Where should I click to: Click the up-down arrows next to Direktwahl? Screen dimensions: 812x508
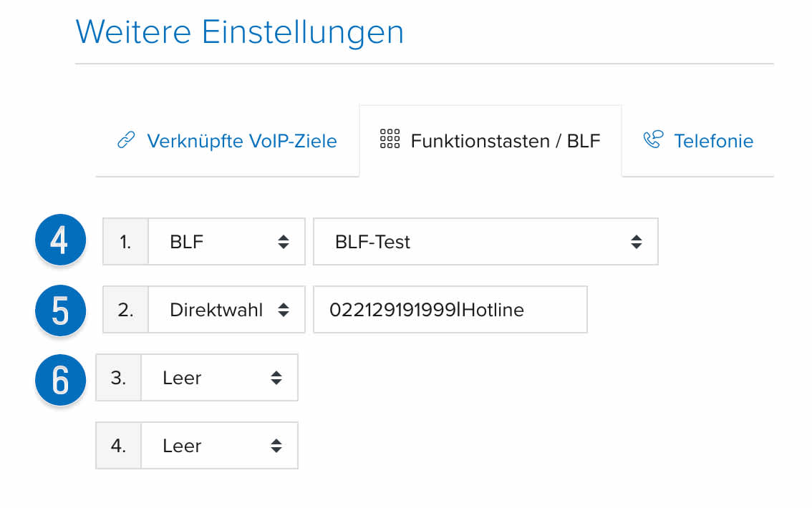(284, 310)
